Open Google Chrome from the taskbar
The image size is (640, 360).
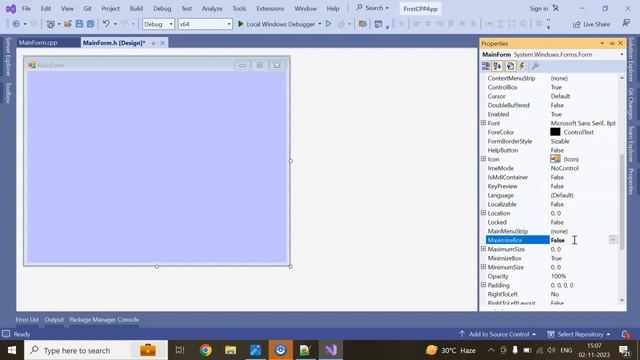(205, 350)
